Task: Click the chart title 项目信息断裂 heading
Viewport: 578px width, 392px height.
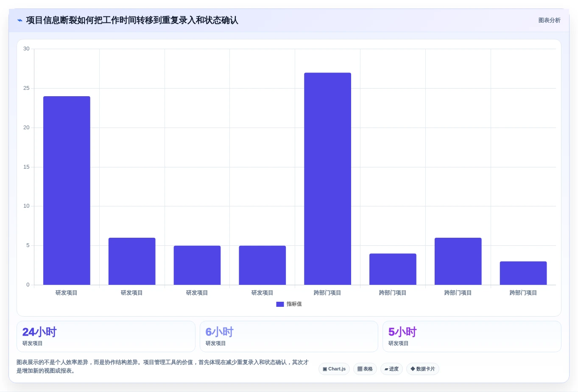Action: click(x=132, y=20)
